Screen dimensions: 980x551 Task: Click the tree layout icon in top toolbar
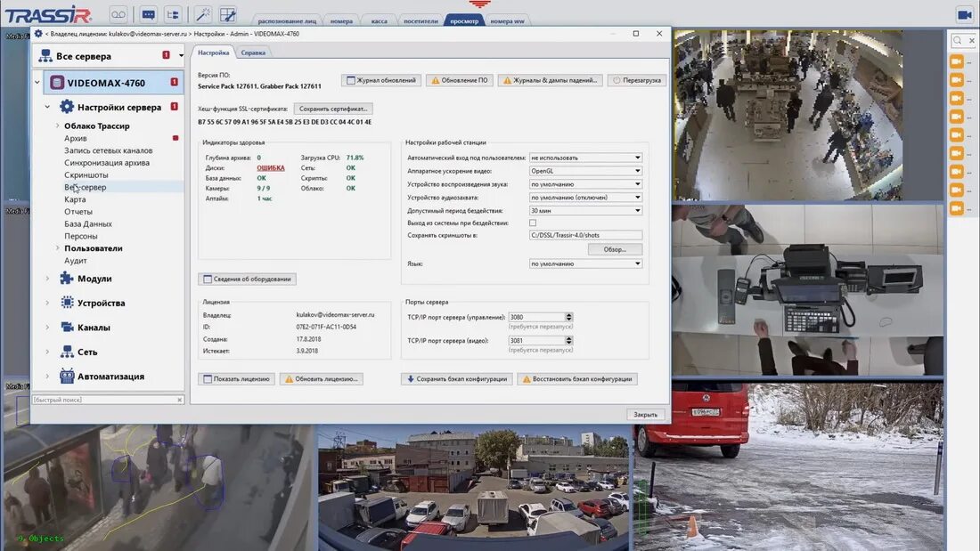173,14
